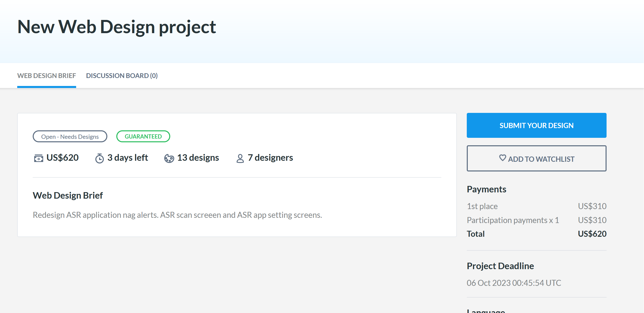Click the Web Design Brief heading
Screen dimensions: 644x313
[x=68, y=195]
